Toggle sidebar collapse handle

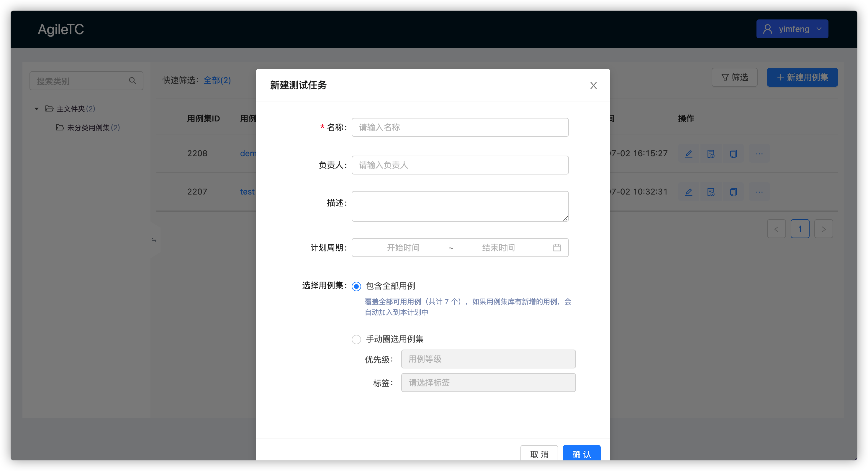[154, 240]
